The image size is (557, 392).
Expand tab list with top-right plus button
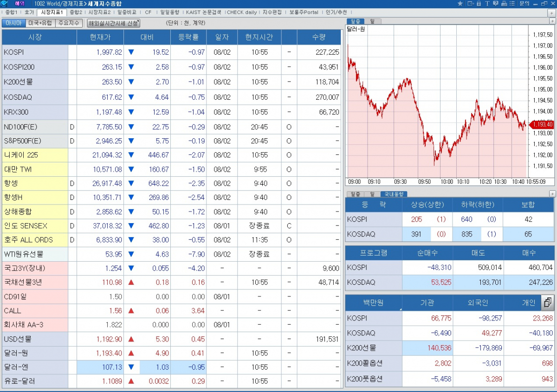click(x=551, y=13)
